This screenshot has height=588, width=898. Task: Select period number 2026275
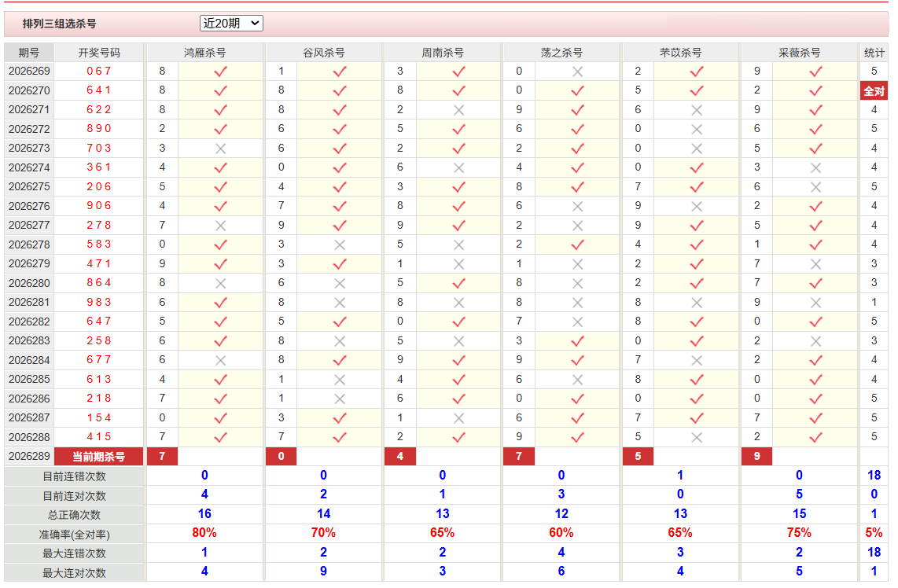coord(29,186)
